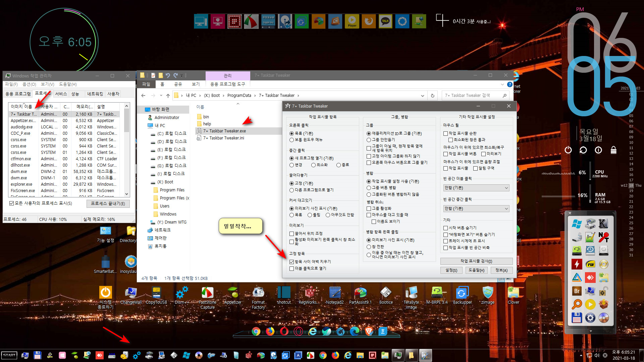Open 빈 공간 더블 클릭 dropdown

tap(476, 188)
